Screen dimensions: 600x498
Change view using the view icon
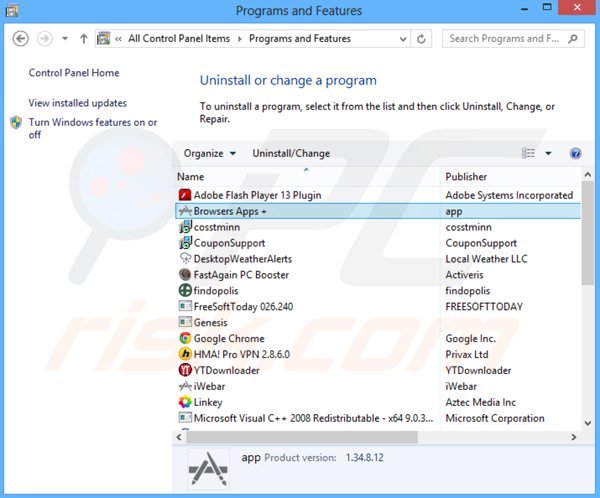[x=528, y=153]
